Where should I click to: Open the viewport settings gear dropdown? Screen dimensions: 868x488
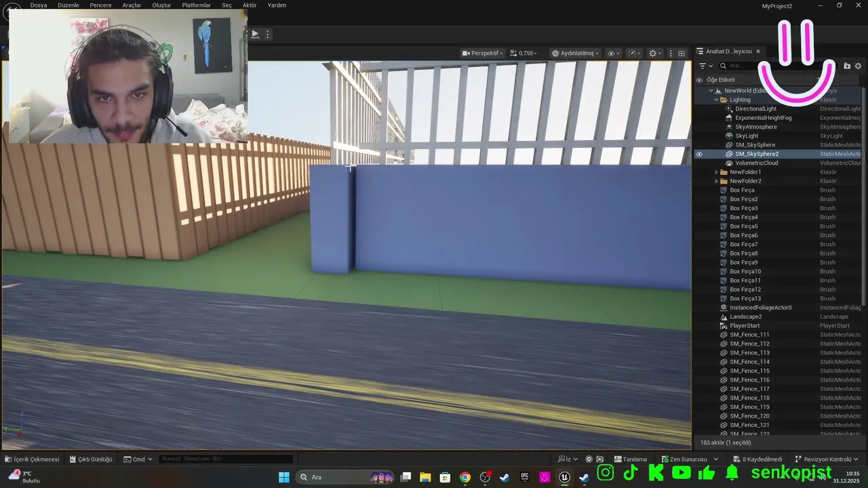pos(655,53)
